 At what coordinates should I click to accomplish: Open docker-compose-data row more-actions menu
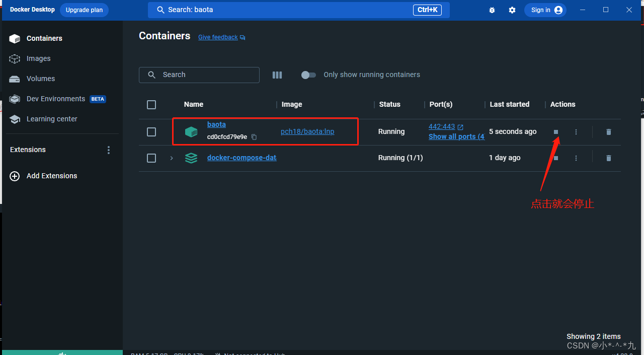point(576,158)
